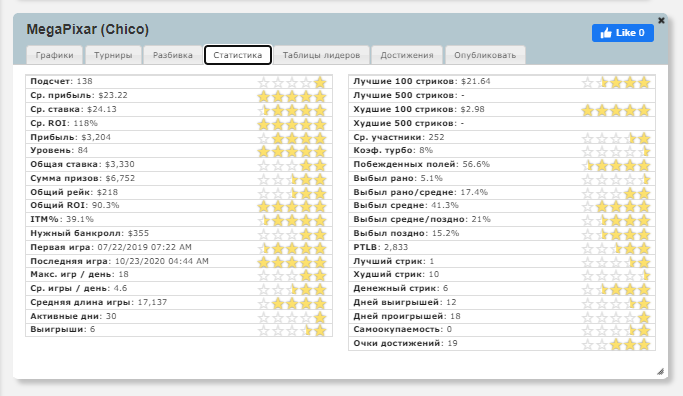Click star rating in Общий ROI row
Viewport: 683px width, 396px height.
(x=292, y=206)
